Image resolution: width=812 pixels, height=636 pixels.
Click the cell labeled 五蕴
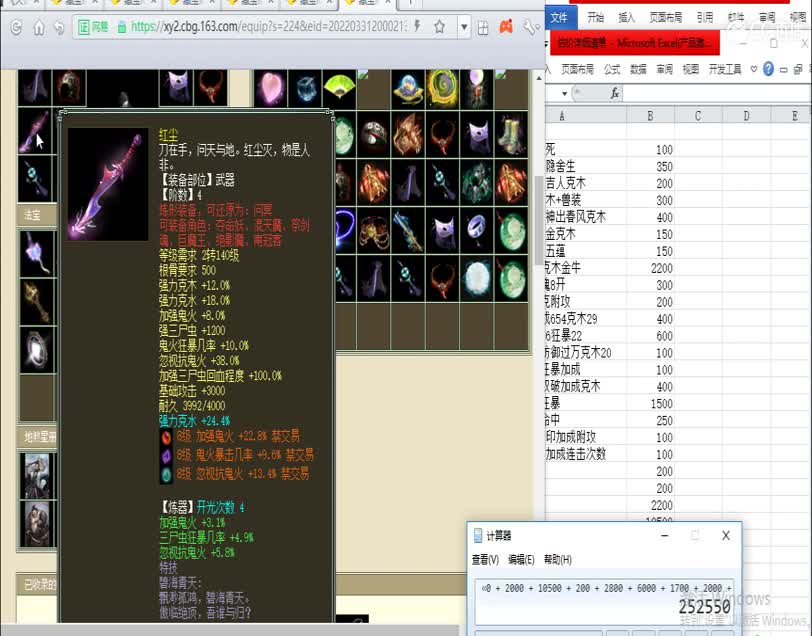point(586,251)
